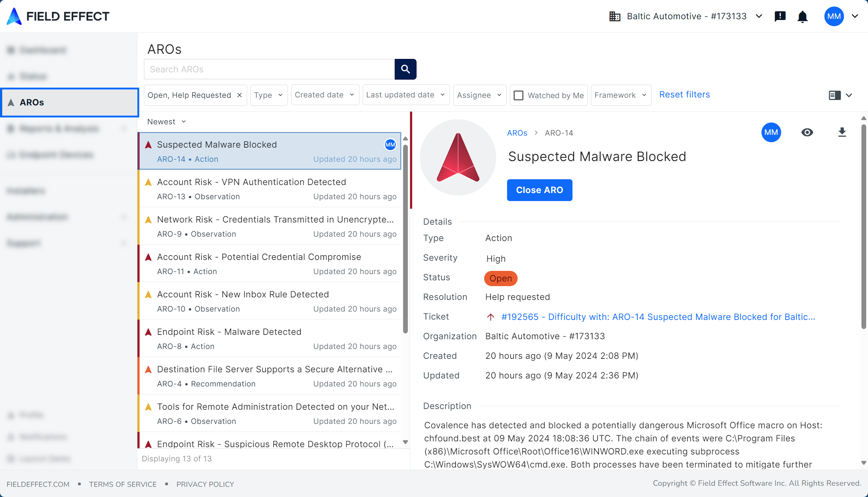Remove the Open, Help Requested filter
Screen dimensions: 868x497
tap(240, 95)
